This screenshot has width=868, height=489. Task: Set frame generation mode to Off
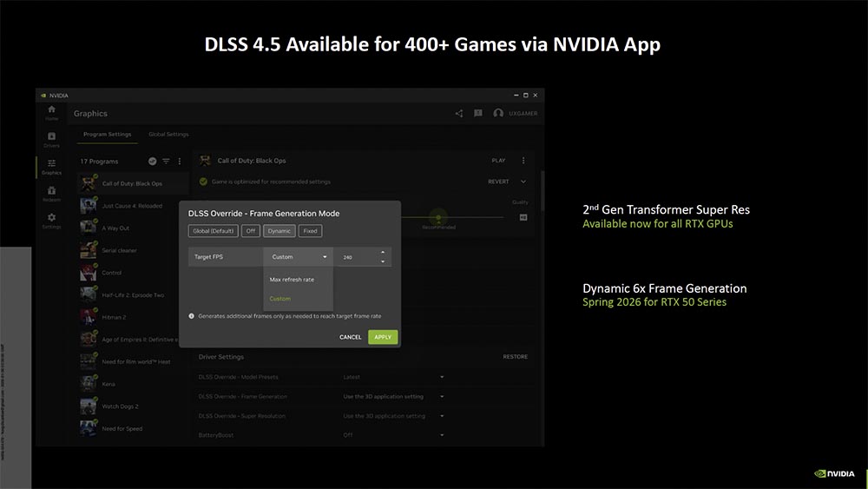pyautogui.click(x=251, y=231)
